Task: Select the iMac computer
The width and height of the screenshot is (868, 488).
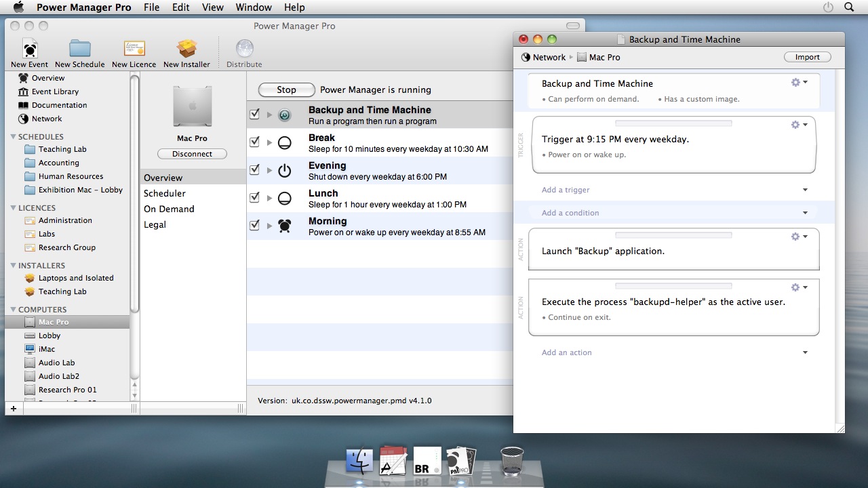Action: (x=47, y=349)
